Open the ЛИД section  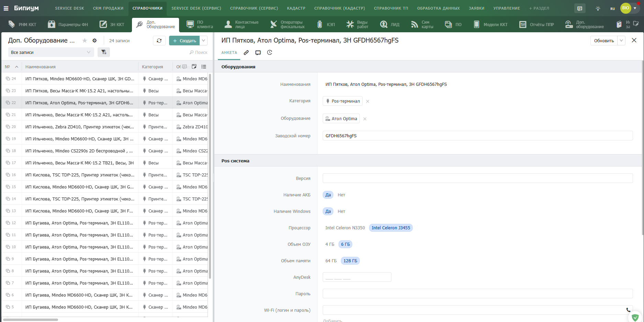[390, 24]
